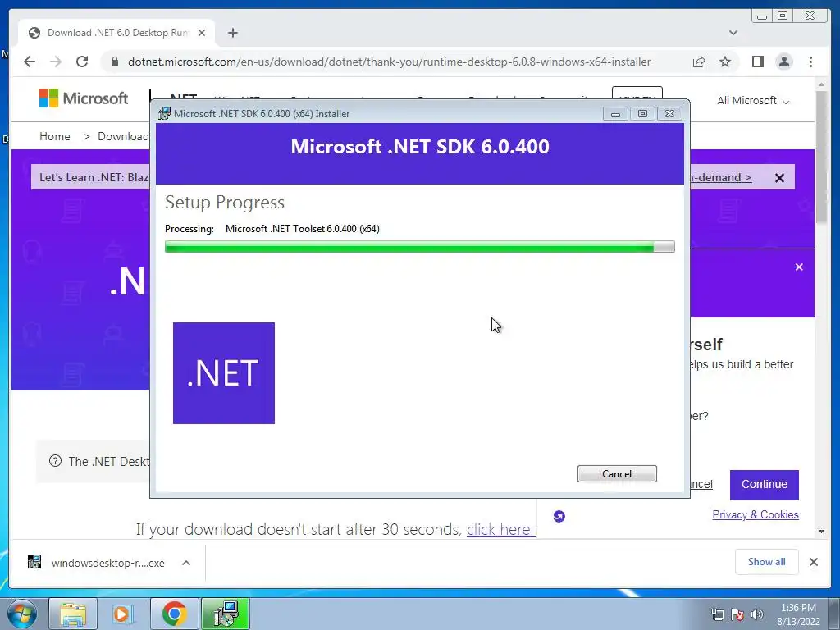Click the .NET logo in installer
The width and height of the screenshot is (840, 630).
(x=224, y=373)
